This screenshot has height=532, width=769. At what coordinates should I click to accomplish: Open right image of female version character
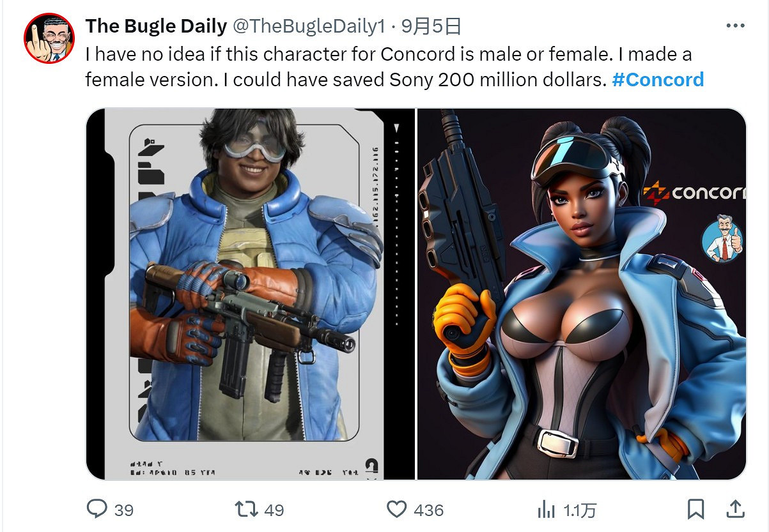[582, 294]
